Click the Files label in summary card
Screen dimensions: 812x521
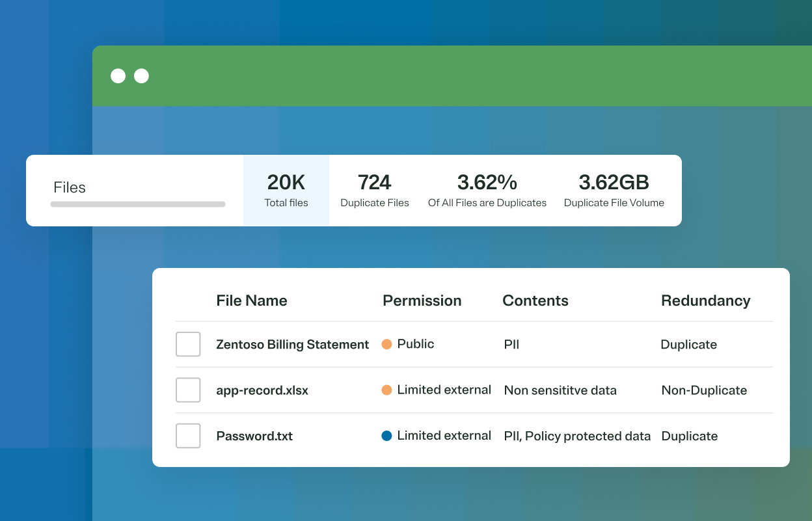pyautogui.click(x=70, y=187)
